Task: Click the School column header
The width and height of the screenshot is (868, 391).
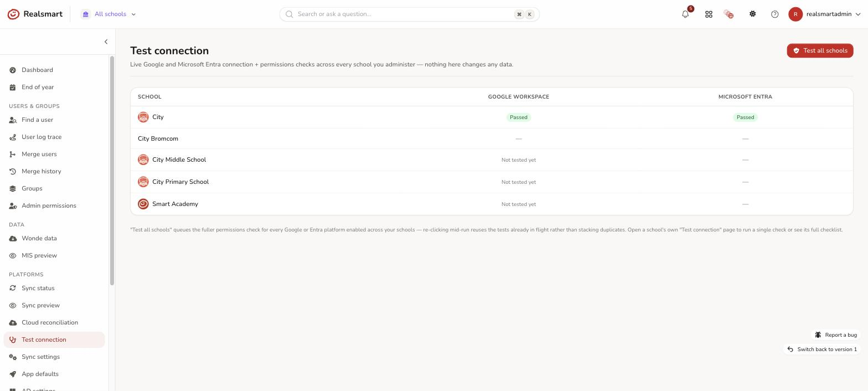Action: pos(149,96)
